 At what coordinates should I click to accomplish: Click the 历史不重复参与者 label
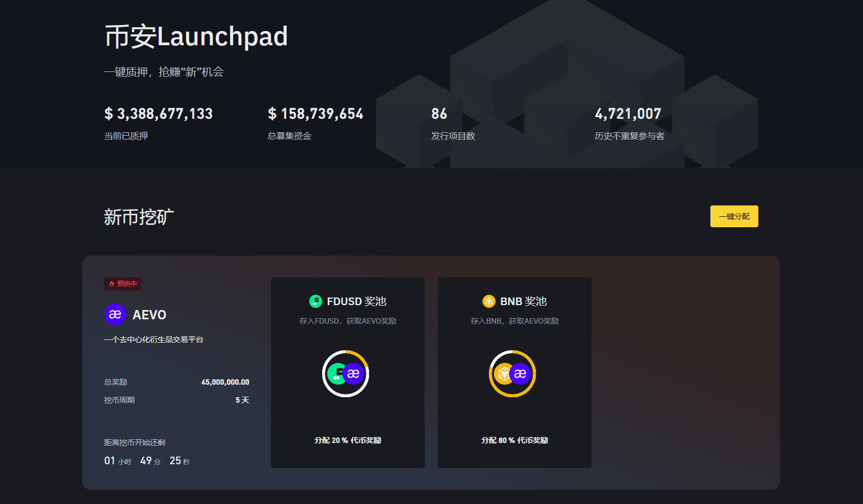tap(630, 136)
